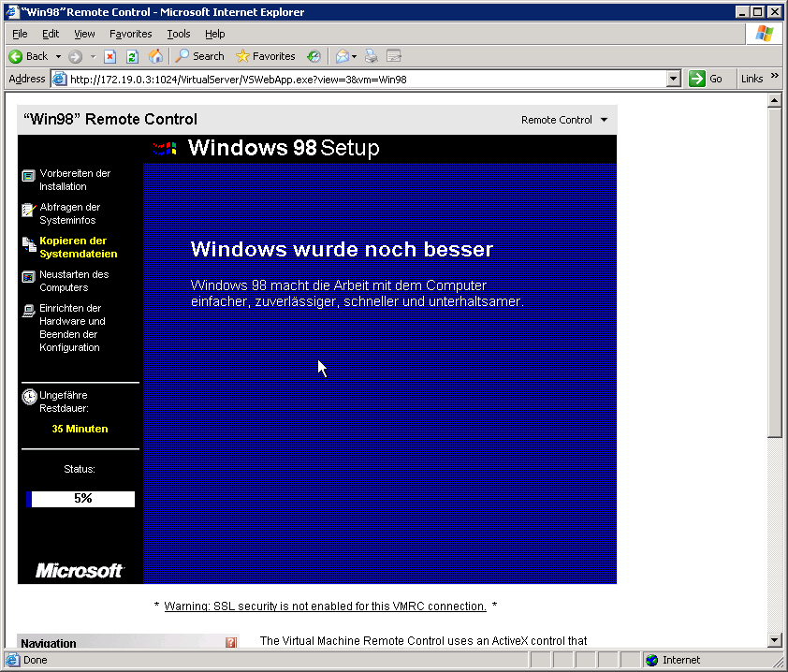Click the Internet zone globe icon

point(651,660)
